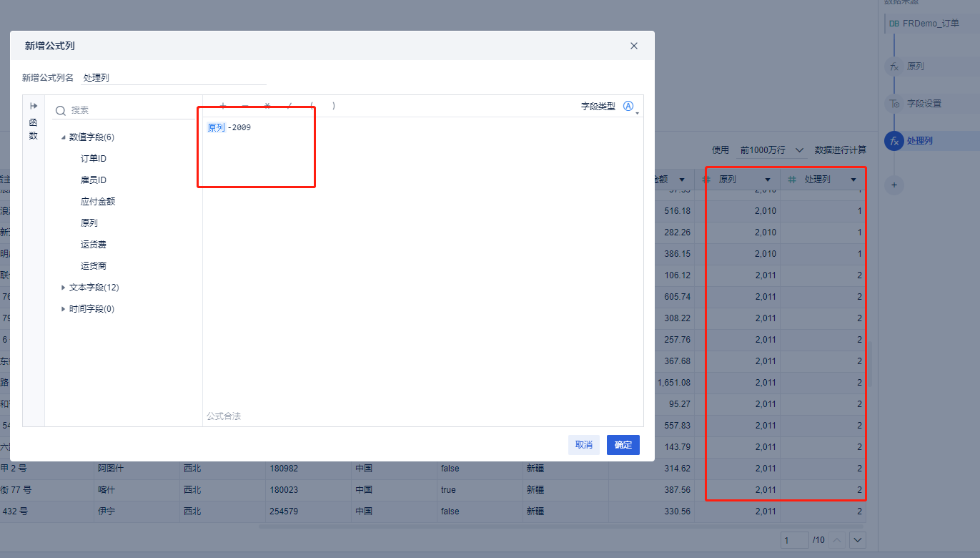Click inside the formula editor area

click(422, 265)
